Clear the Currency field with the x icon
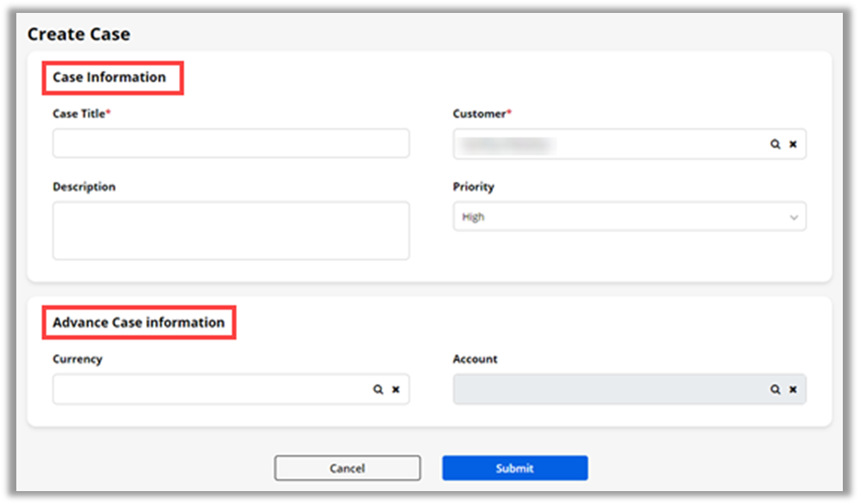Image resolution: width=860 pixels, height=504 pixels. point(396,390)
